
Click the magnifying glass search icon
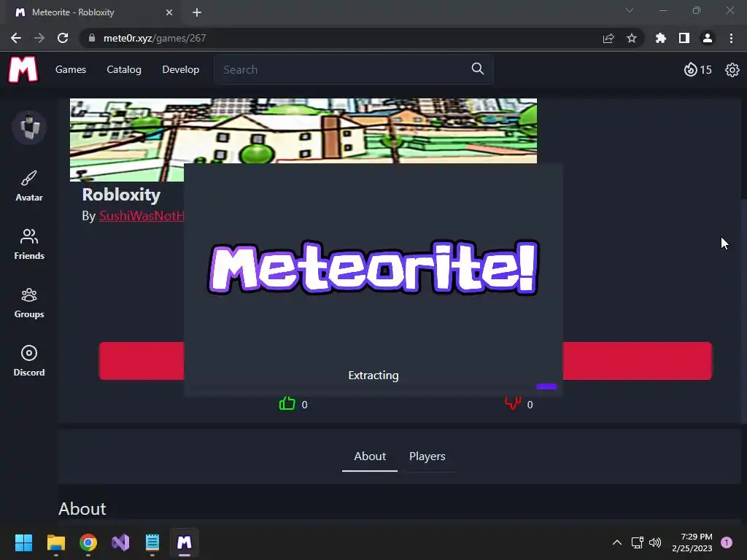[478, 69]
